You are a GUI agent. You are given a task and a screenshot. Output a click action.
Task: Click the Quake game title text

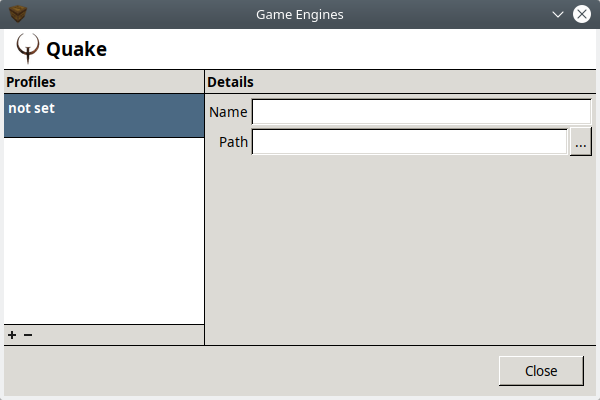pos(77,49)
